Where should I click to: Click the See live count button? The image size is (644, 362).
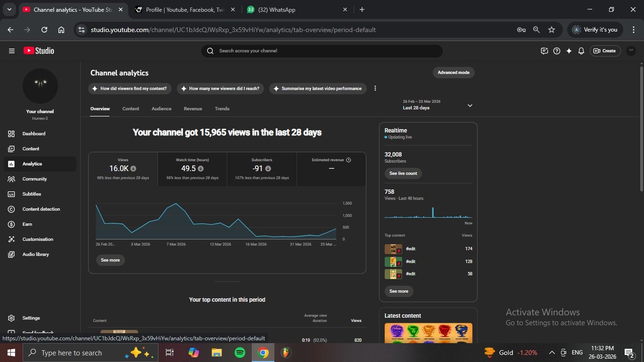(x=403, y=173)
